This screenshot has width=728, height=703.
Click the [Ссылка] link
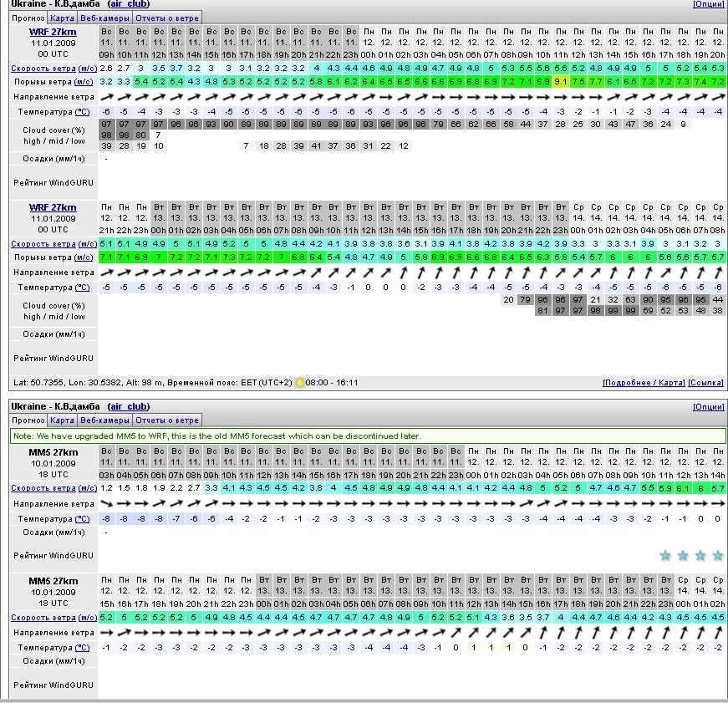(705, 383)
